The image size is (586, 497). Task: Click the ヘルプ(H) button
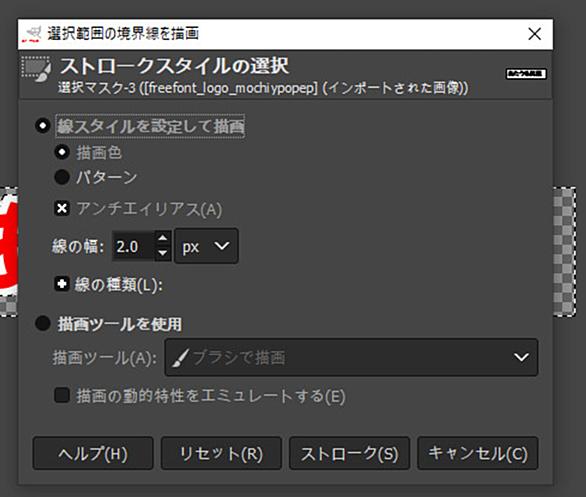pyautogui.click(x=93, y=453)
